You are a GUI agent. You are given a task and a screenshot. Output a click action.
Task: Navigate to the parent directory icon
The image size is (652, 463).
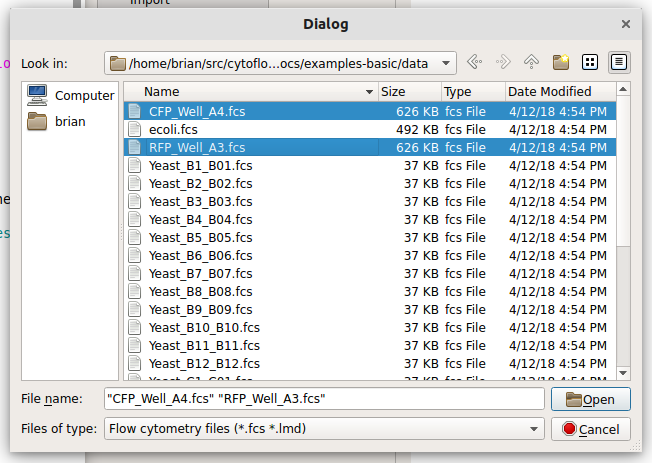[531, 62]
